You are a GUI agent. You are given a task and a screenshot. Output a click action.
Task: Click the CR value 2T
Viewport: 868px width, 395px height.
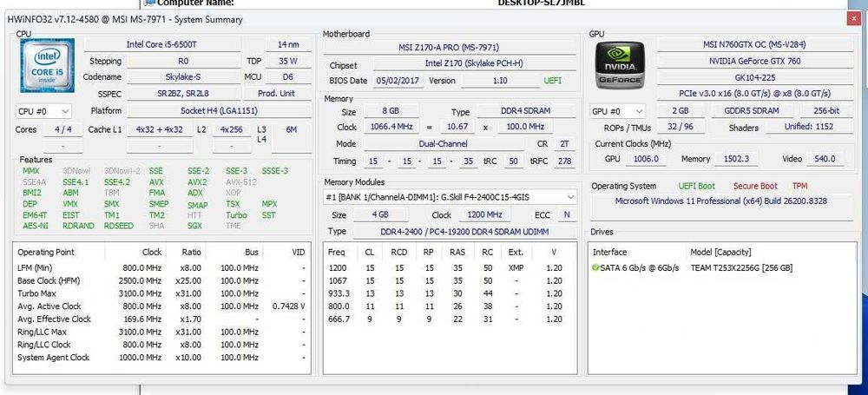[x=564, y=144]
